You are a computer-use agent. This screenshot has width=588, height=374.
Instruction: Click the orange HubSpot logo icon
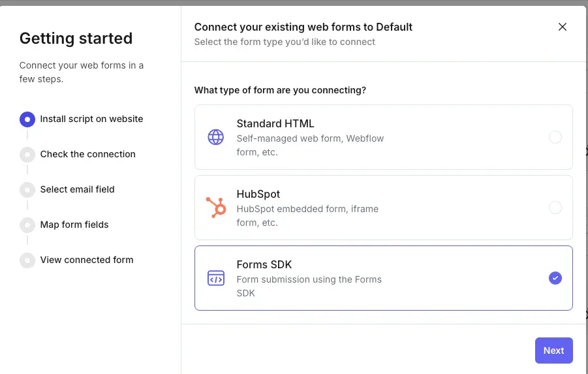point(215,208)
